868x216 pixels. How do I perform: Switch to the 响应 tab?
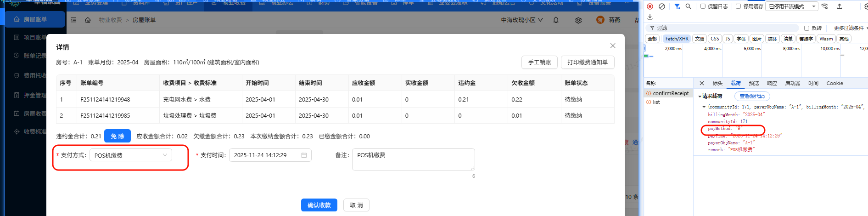[772, 83]
